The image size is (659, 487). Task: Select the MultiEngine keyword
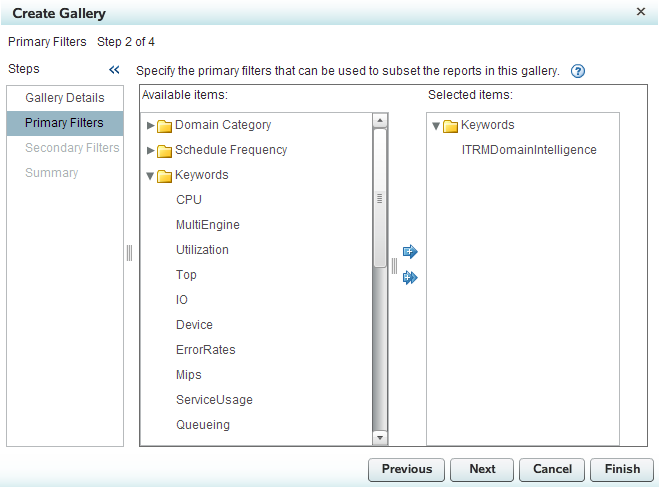click(208, 225)
